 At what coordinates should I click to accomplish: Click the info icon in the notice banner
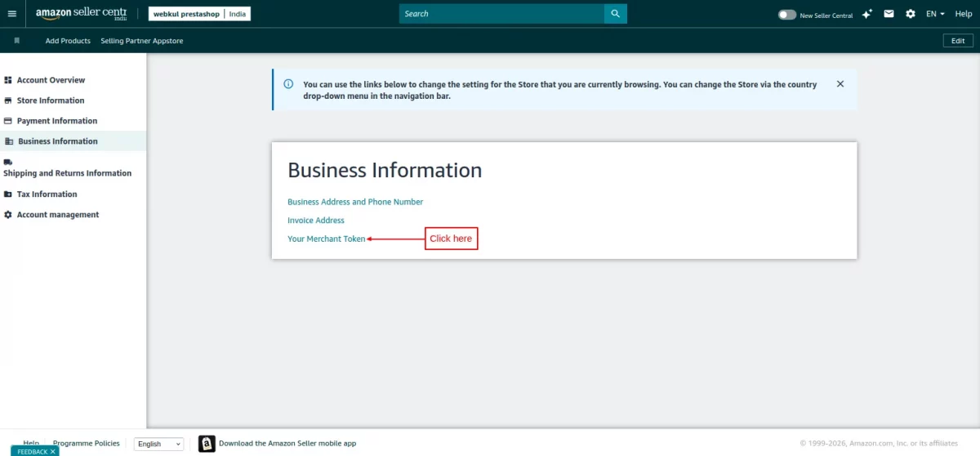click(x=288, y=84)
